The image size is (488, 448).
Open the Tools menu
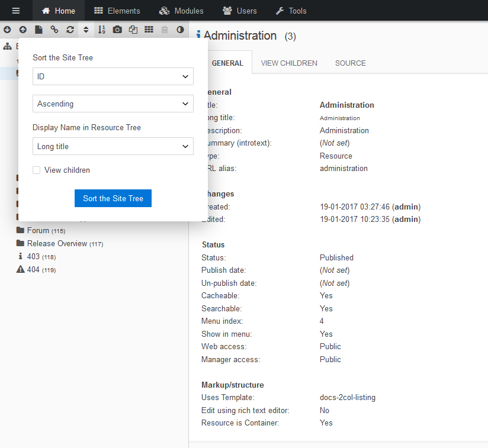pos(291,11)
